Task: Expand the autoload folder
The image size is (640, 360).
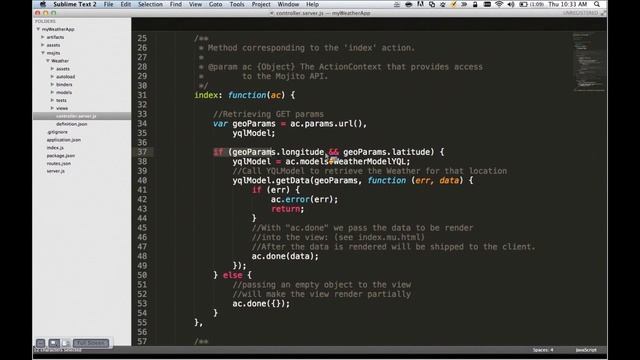Action: click(x=52, y=77)
